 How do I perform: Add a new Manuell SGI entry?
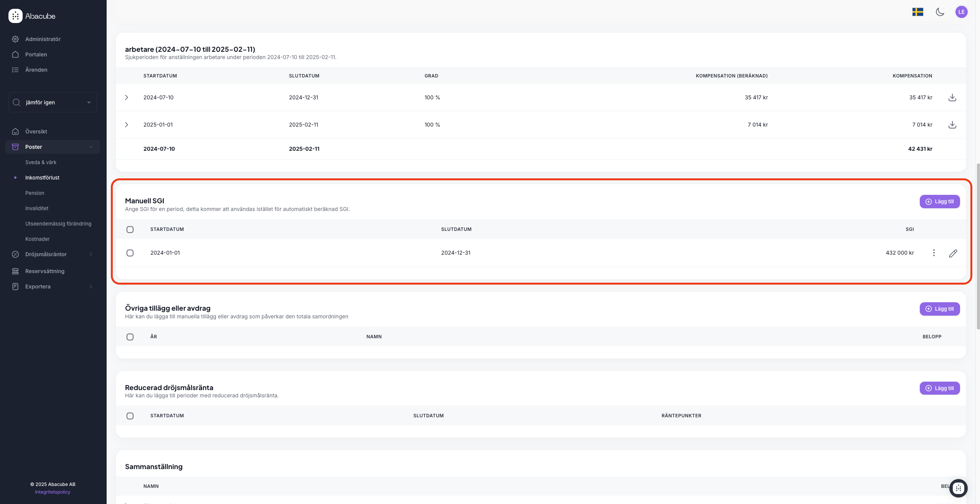coord(939,201)
